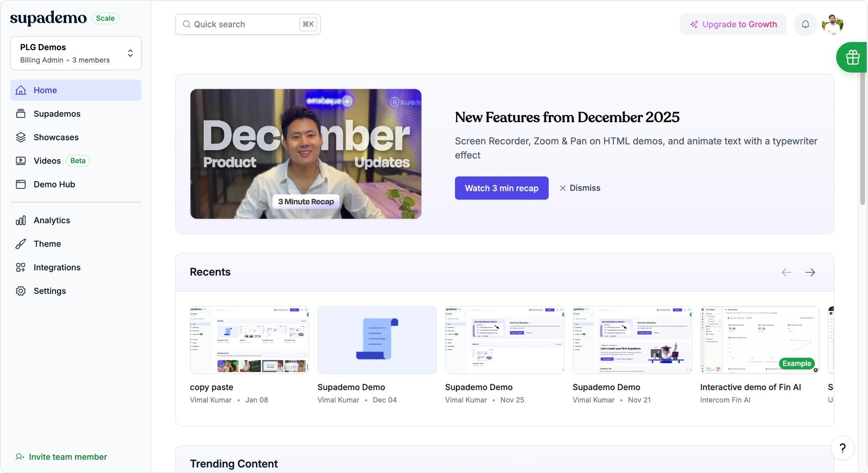Click Watch 3 min recap button
The image size is (868, 473).
[501, 188]
